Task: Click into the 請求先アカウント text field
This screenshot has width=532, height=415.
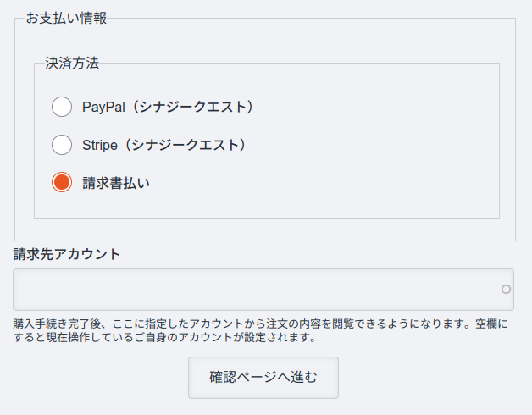Action: 254,290
